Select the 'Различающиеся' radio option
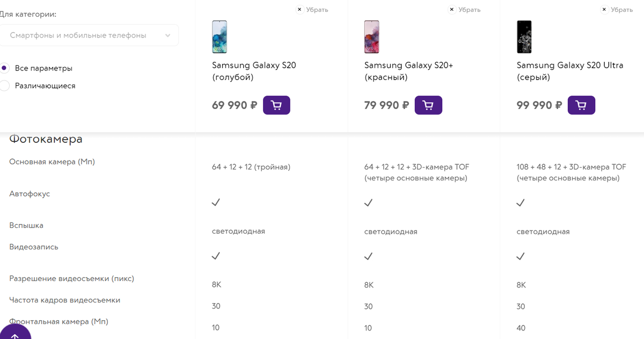The height and width of the screenshot is (339, 644). point(5,85)
